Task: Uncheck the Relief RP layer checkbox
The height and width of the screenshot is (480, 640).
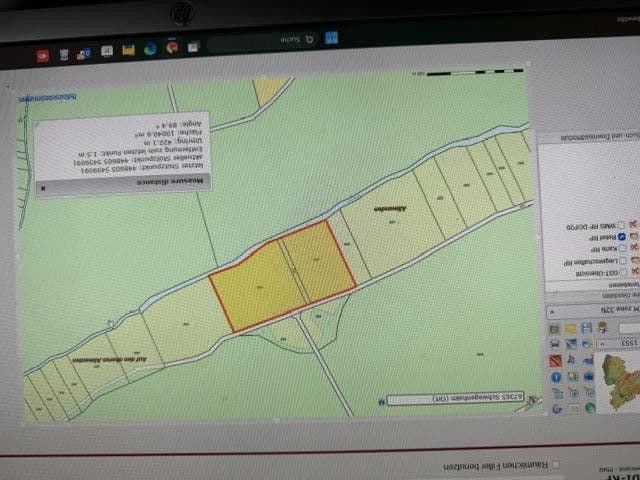Action: tap(622, 237)
